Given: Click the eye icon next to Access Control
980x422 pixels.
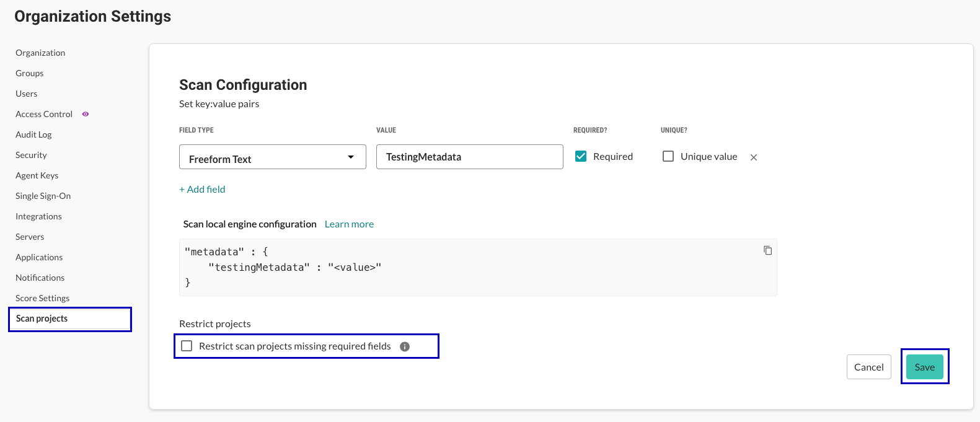Looking at the screenshot, I should pos(86,114).
